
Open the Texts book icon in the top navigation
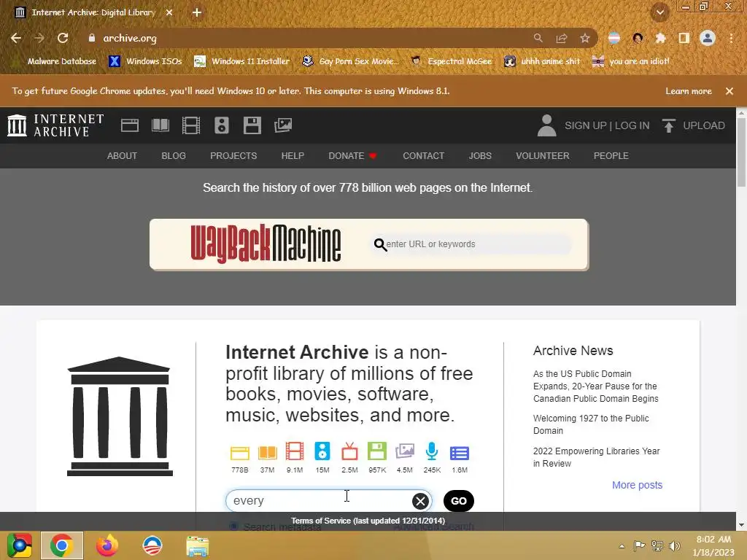point(160,125)
